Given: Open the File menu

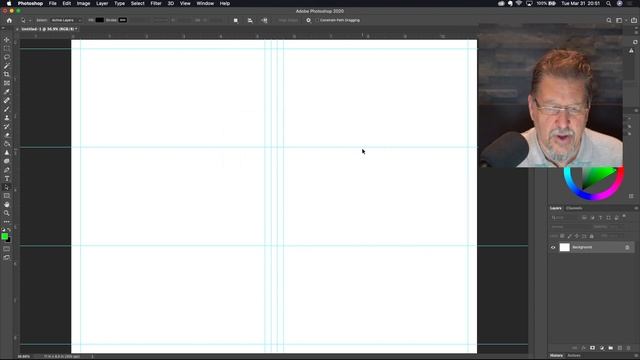Looking at the screenshot, I should click(x=53, y=3).
